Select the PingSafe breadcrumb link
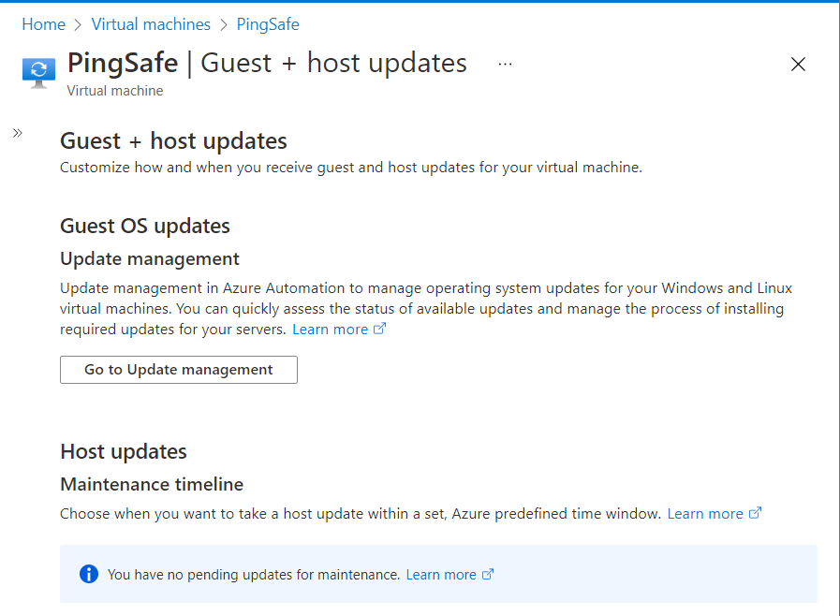The width and height of the screenshot is (840, 616). tap(268, 24)
